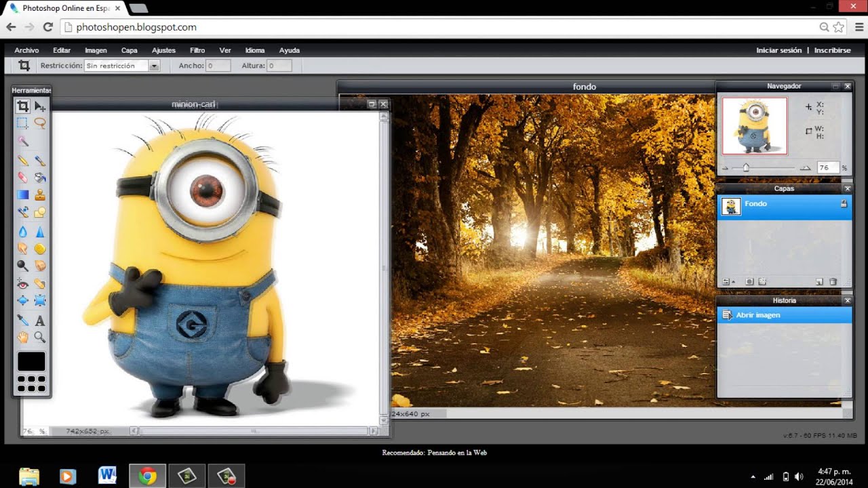The width and height of the screenshot is (868, 488).
Task: Open the Editar menu
Action: pos(62,50)
